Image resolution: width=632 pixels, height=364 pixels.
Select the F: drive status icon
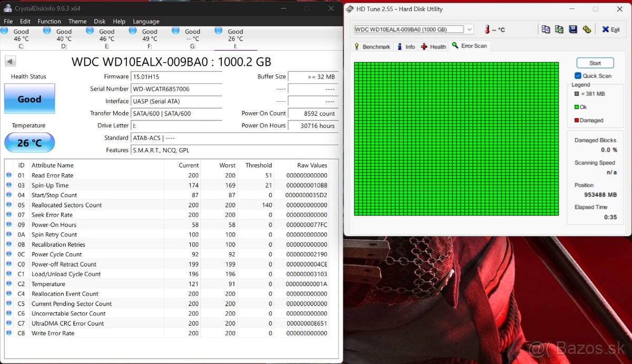coord(133,31)
